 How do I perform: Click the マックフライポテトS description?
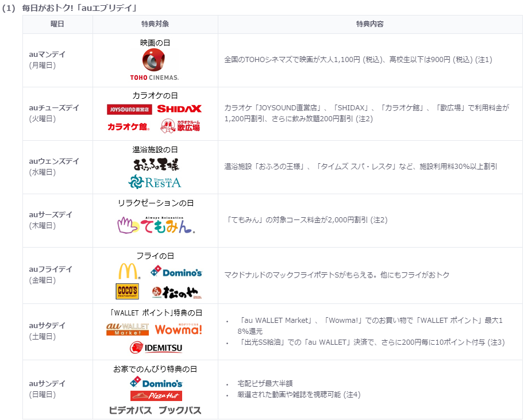click(x=337, y=275)
